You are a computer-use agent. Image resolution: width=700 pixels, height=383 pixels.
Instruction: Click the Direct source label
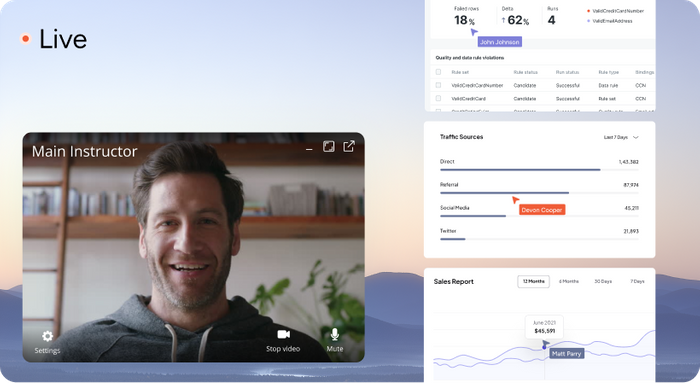447,161
